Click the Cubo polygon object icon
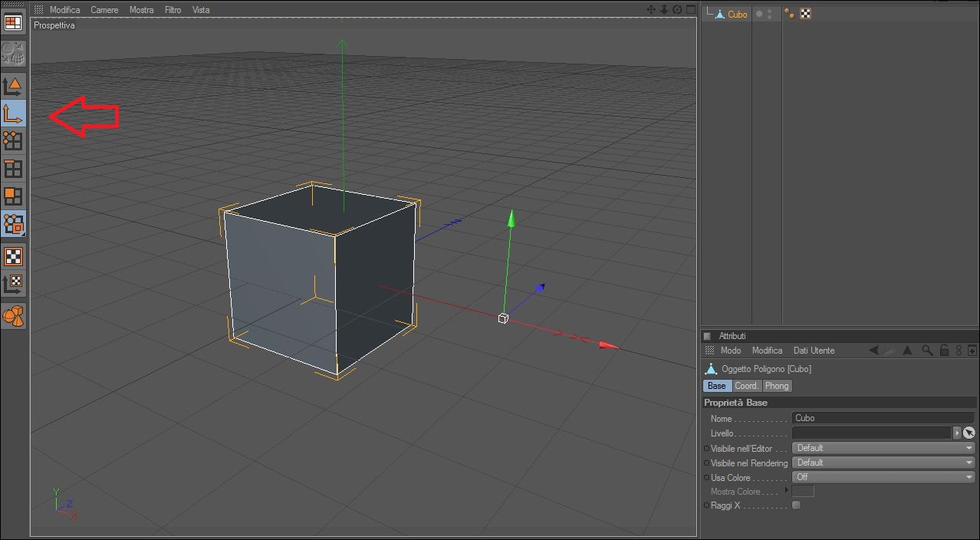Image resolution: width=980 pixels, height=540 pixels. tap(720, 14)
